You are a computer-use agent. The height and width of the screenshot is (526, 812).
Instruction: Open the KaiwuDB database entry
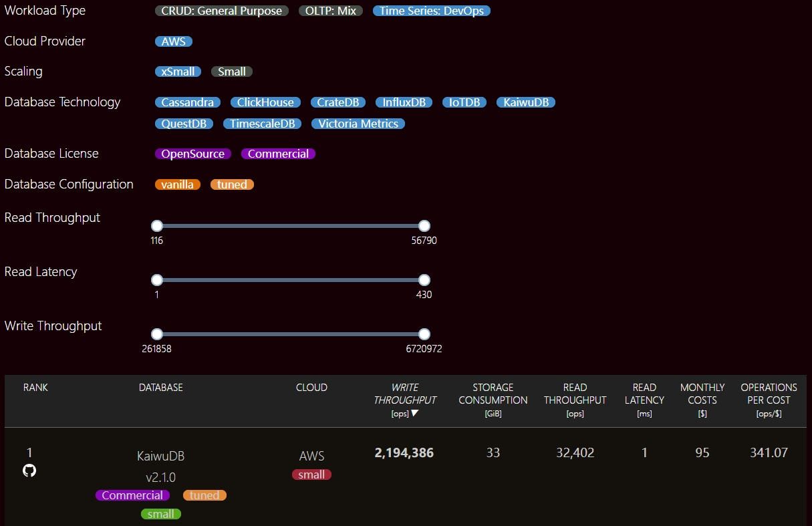click(x=160, y=456)
